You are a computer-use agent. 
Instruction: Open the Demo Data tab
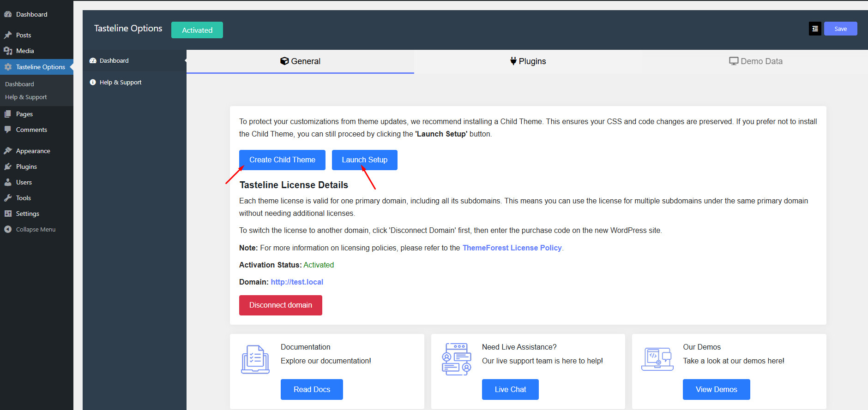point(755,61)
